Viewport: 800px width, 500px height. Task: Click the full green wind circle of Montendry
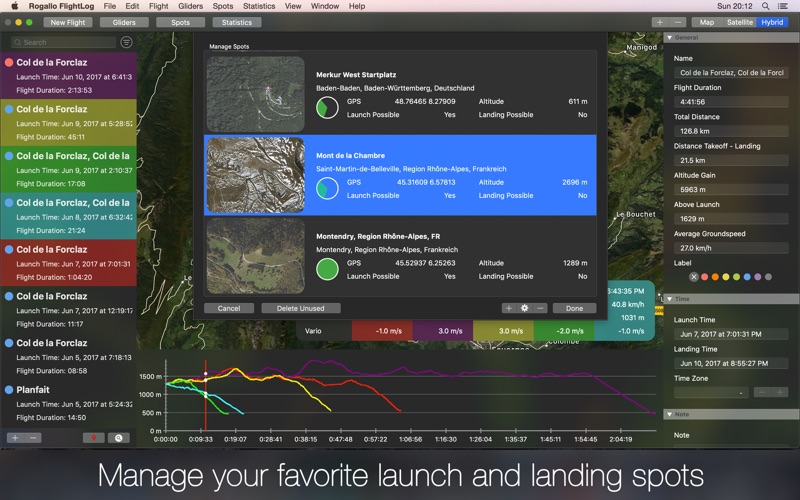327,269
